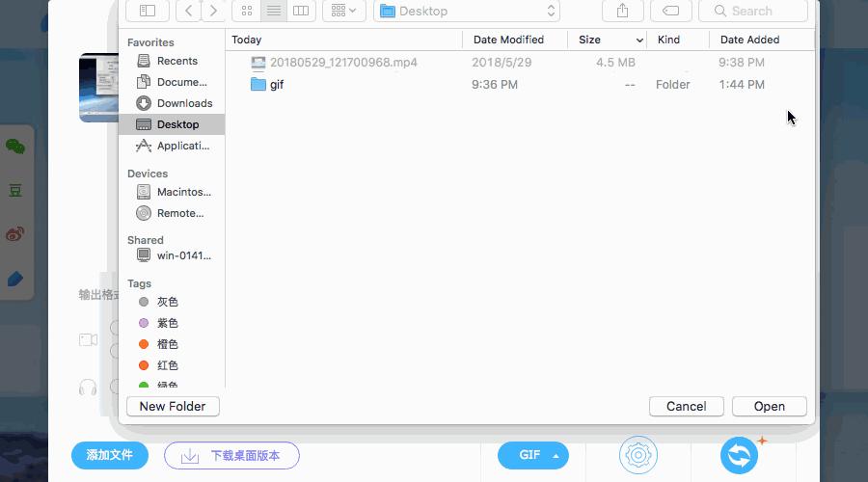Open the item arrangement dropdown
The width and height of the screenshot is (868, 482).
(342, 11)
